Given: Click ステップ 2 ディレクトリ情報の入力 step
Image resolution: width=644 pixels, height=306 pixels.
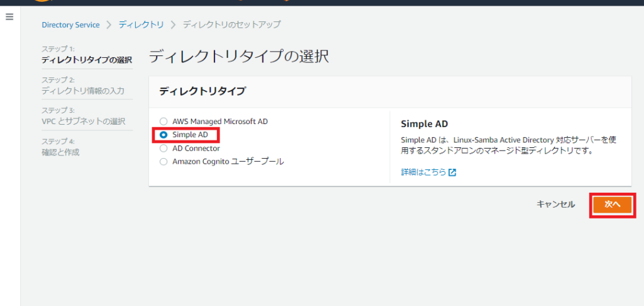Looking at the screenshot, I should coord(83,86).
